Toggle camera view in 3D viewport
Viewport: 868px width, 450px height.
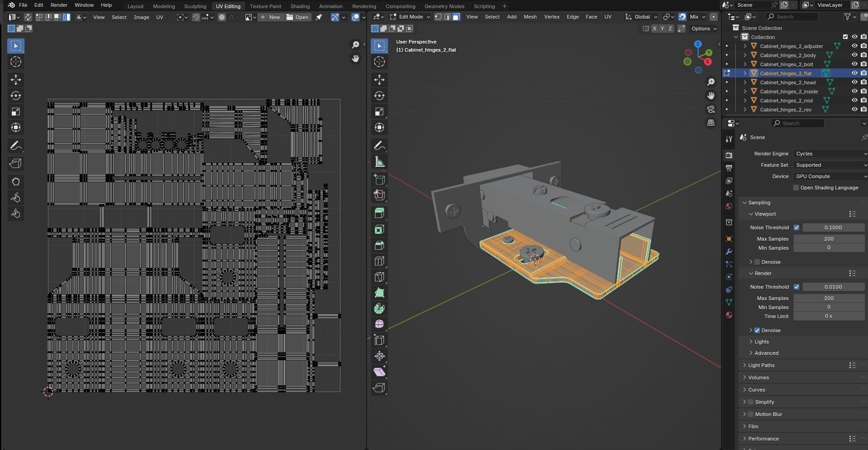(711, 109)
